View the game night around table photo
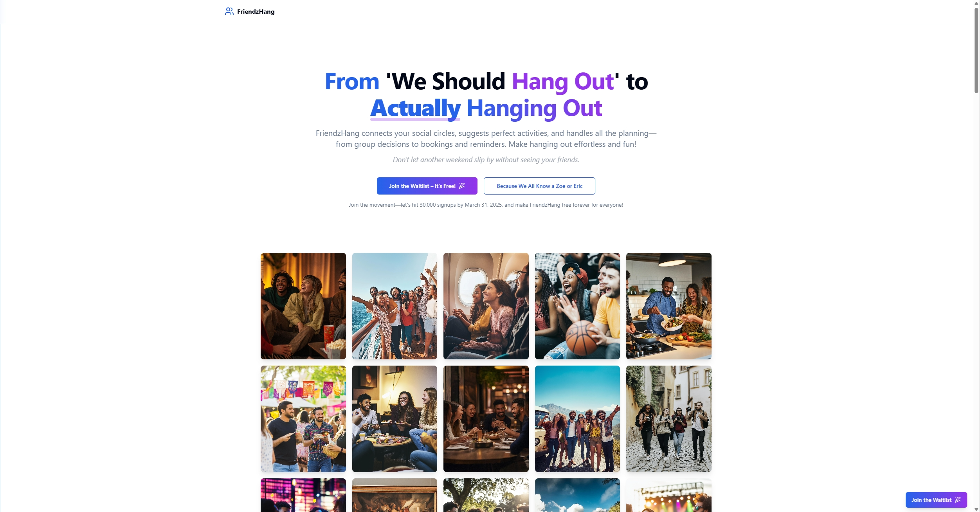980x512 pixels. pos(395,419)
